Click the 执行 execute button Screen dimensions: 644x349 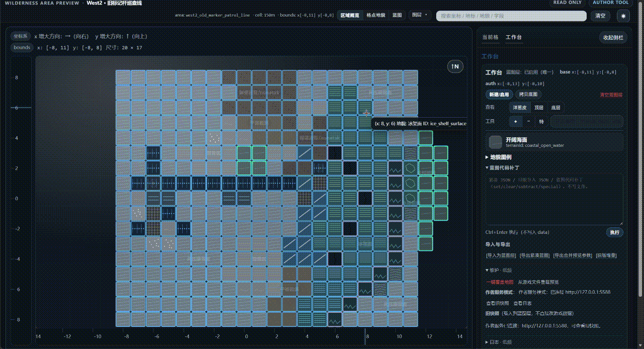click(615, 232)
